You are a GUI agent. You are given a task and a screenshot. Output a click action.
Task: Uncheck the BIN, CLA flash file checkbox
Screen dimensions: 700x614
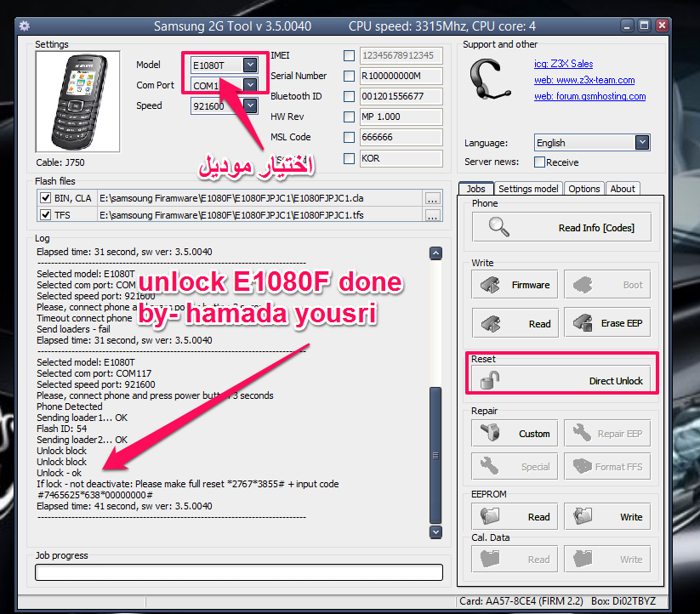coord(45,198)
